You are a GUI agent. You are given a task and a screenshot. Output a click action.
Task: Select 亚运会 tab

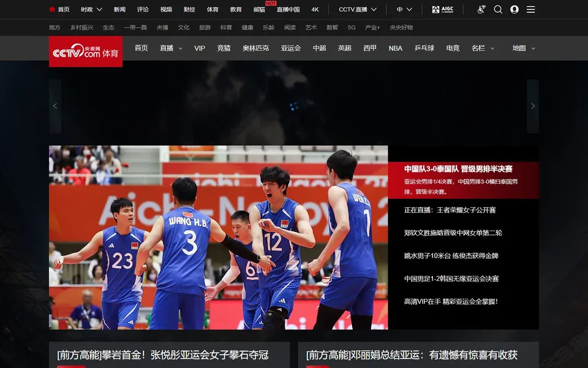(x=291, y=48)
